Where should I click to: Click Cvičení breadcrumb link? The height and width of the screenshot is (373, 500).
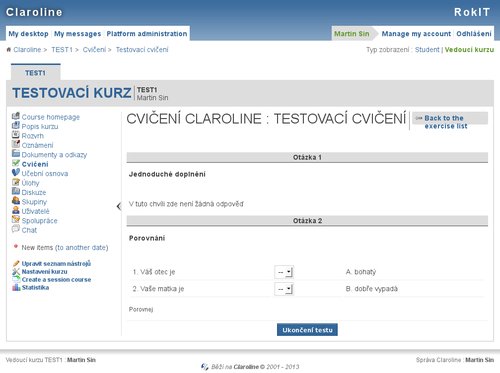click(94, 50)
